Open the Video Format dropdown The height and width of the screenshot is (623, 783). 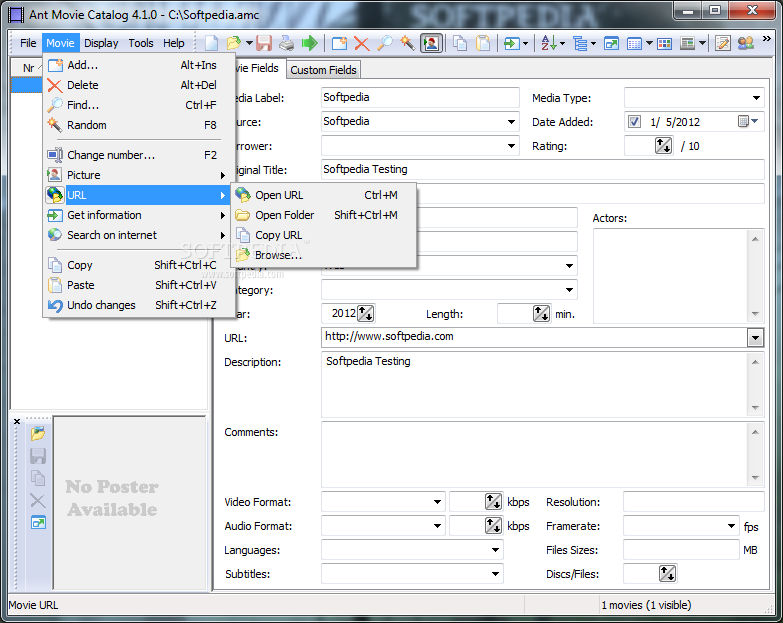coord(437,502)
